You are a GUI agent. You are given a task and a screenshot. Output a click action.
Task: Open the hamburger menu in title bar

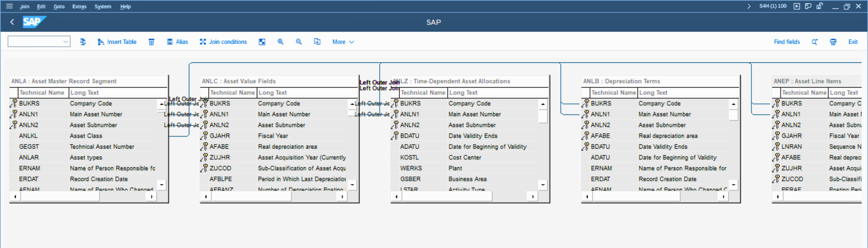9,6
